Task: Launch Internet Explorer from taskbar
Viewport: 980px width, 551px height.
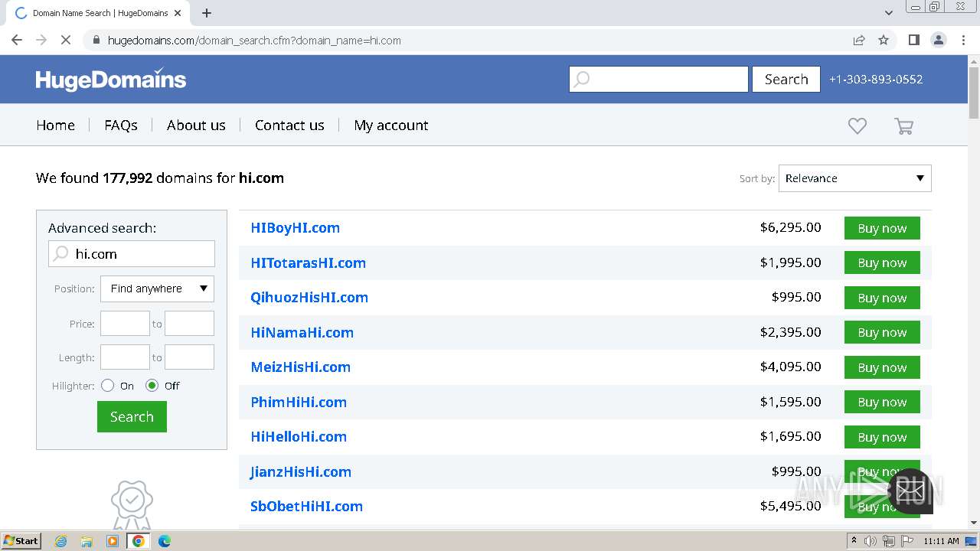Action: tap(61, 541)
